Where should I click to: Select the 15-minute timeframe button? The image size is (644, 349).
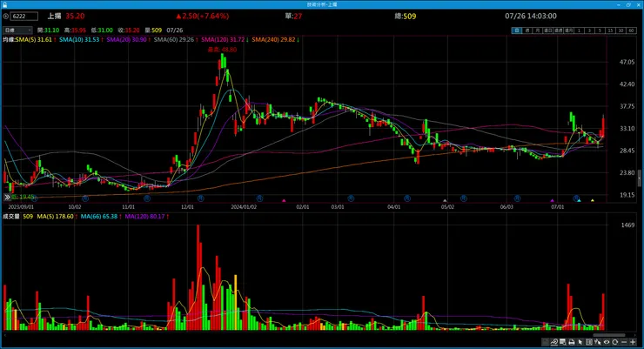pos(610,30)
